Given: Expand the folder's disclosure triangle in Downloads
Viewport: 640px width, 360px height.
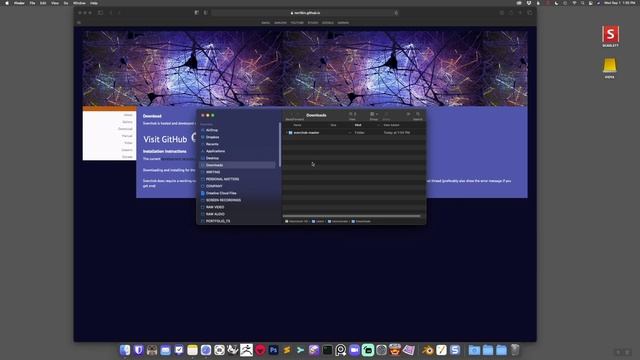Looking at the screenshot, I should pyautogui.click(x=286, y=133).
